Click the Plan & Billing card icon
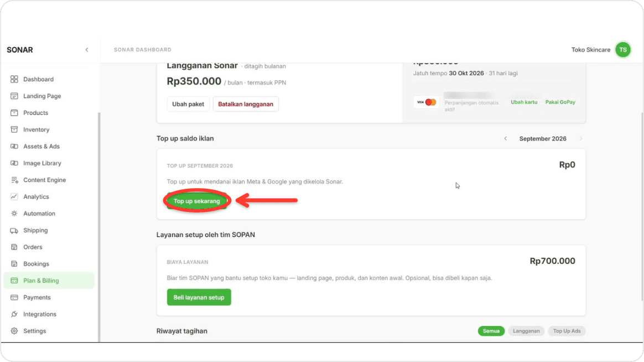This screenshot has width=644, height=362. 14,281
